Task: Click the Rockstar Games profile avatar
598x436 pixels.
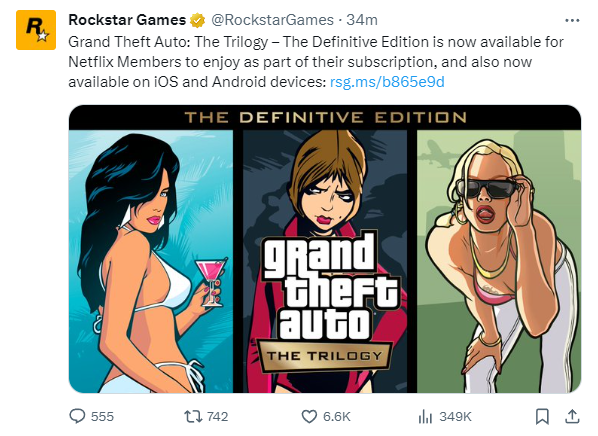Action: (36, 30)
